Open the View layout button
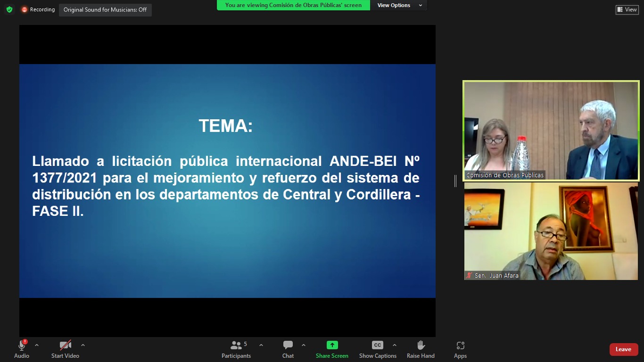Viewport: 644px width, 362px height. 627,9
